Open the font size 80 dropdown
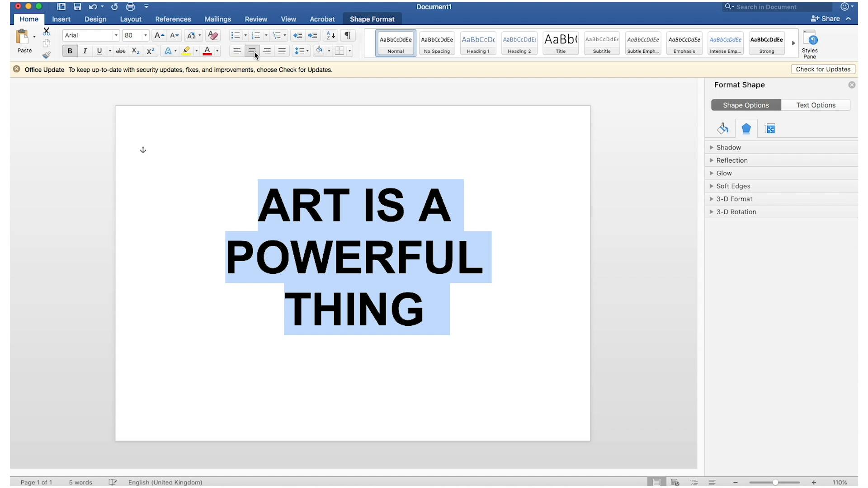Image resolution: width=868 pixels, height=488 pixels. click(145, 35)
